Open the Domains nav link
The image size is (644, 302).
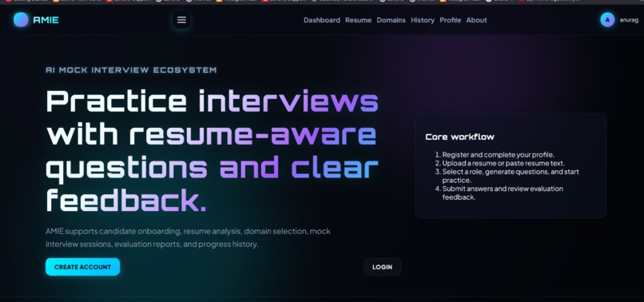pos(391,20)
